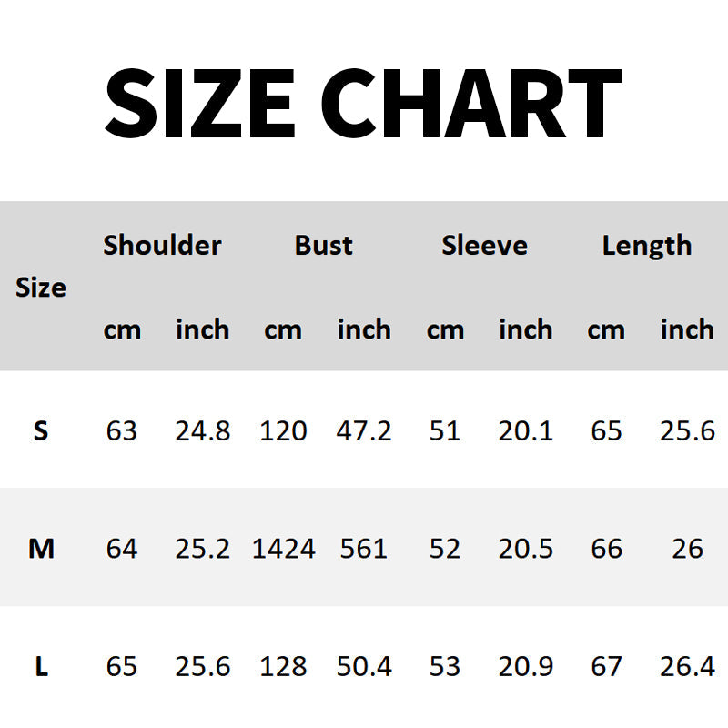Select the L size row label

[x=41, y=667]
